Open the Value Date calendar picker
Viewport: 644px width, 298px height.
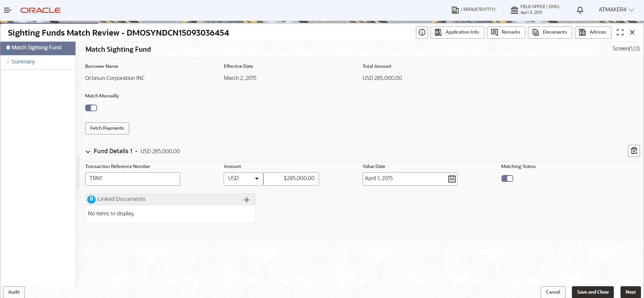click(452, 179)
